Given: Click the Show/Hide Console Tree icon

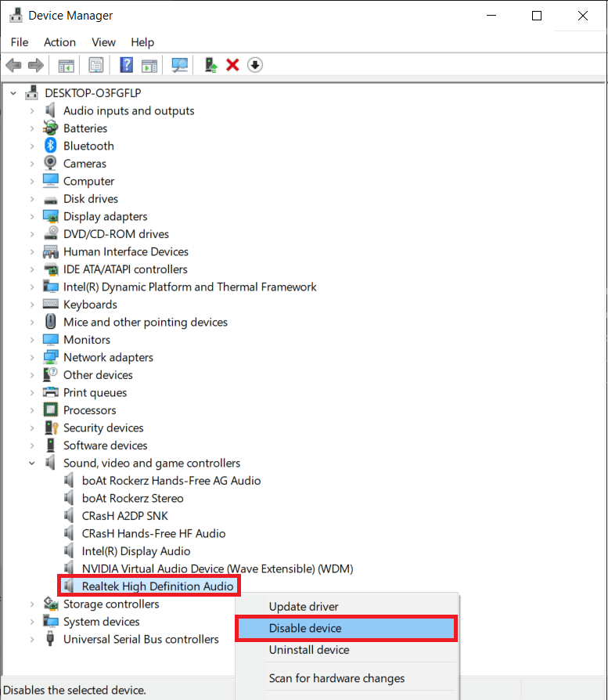Looking at the screenshot, I should pyautogui.click(x=66, y=65).
